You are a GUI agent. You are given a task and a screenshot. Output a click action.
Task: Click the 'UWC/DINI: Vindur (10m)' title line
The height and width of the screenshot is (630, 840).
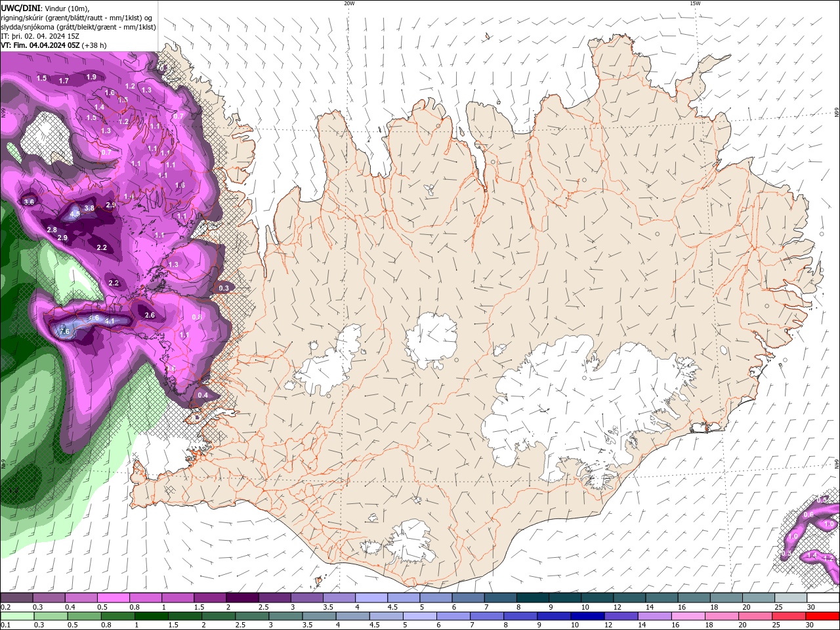click(45, 8)
